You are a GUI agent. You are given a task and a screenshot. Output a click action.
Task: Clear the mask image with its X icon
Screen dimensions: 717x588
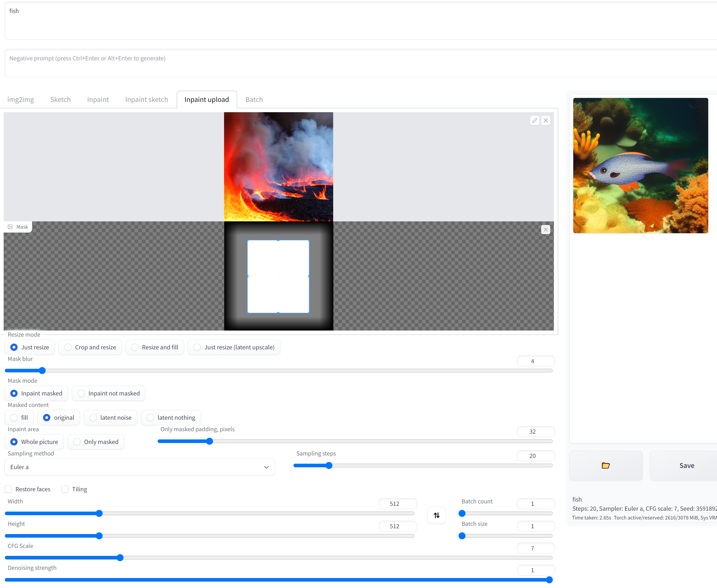click(x=546, y=230)
